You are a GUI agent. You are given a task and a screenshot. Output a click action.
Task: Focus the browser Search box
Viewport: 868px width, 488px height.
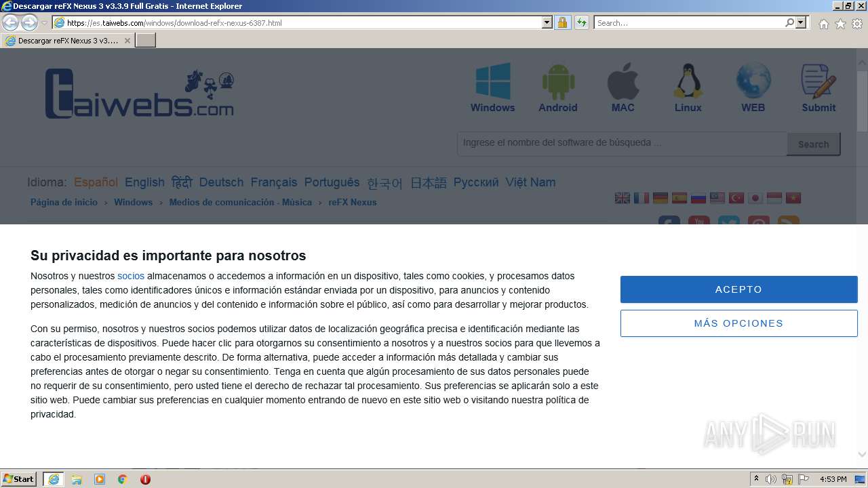pos(689,22)
